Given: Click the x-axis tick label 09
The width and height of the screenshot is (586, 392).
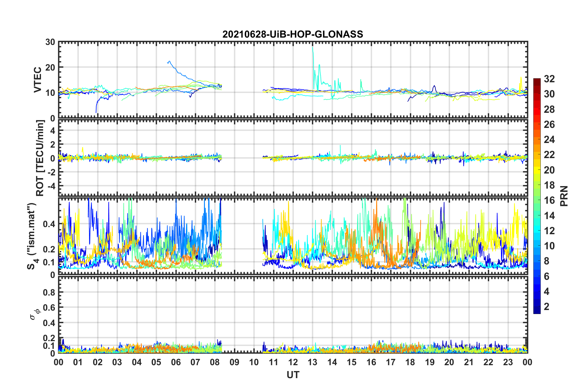Looking at the screenshot, I should click(234, 362).
